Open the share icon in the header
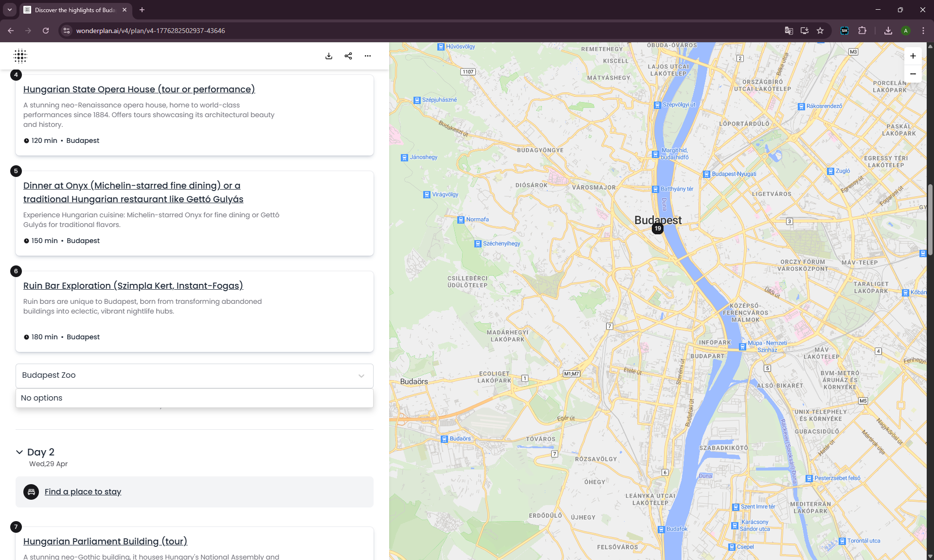Viewport: 934px width, 560px height. coord(348,56)
